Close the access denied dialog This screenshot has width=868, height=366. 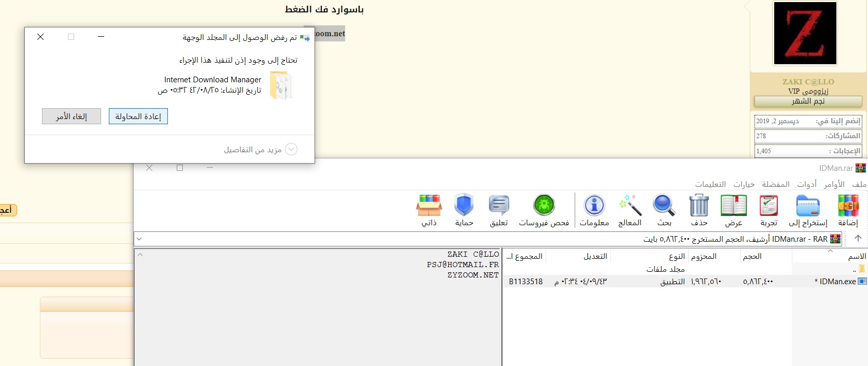(x=40, y=37)
